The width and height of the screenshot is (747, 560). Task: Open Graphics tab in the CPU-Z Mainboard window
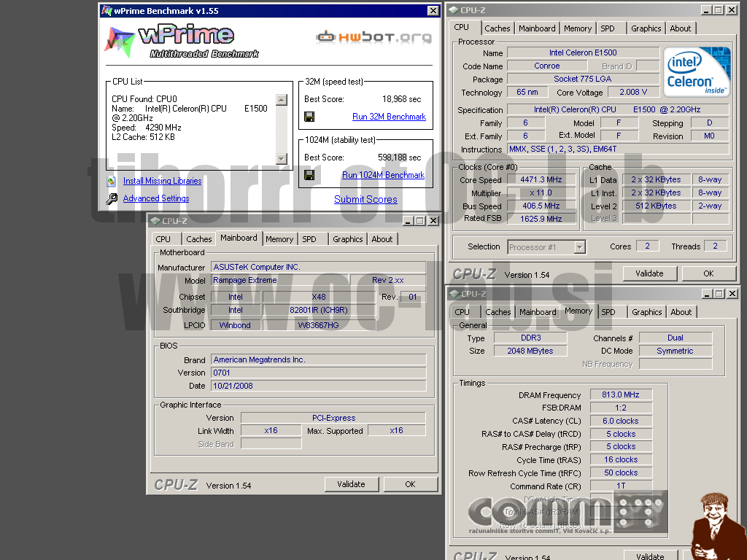348,239
